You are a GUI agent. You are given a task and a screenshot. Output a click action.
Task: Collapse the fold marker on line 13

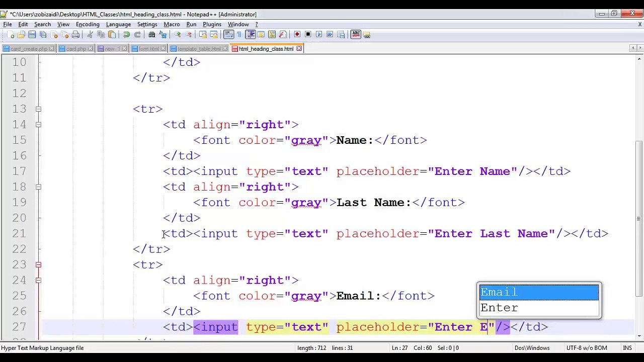[x=38, y=109]
